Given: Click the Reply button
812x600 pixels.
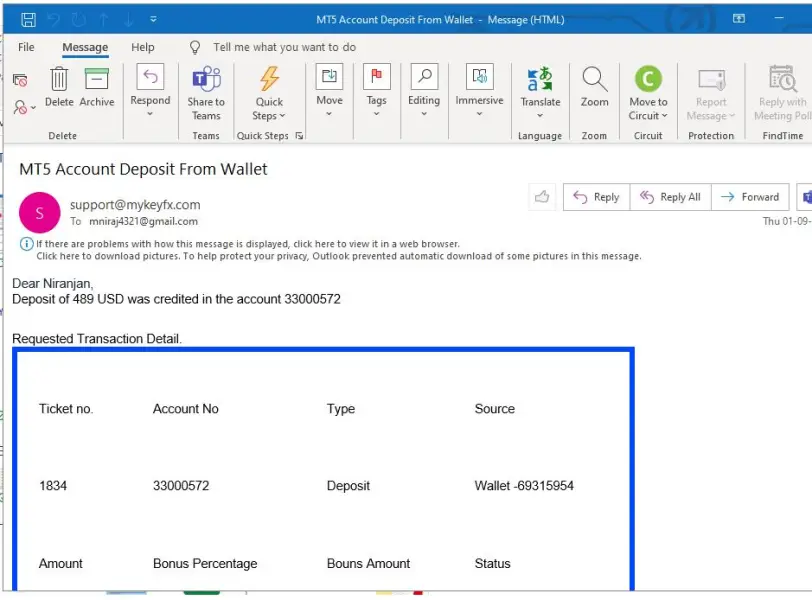Looking at the screenshot, I should [596, 197].
